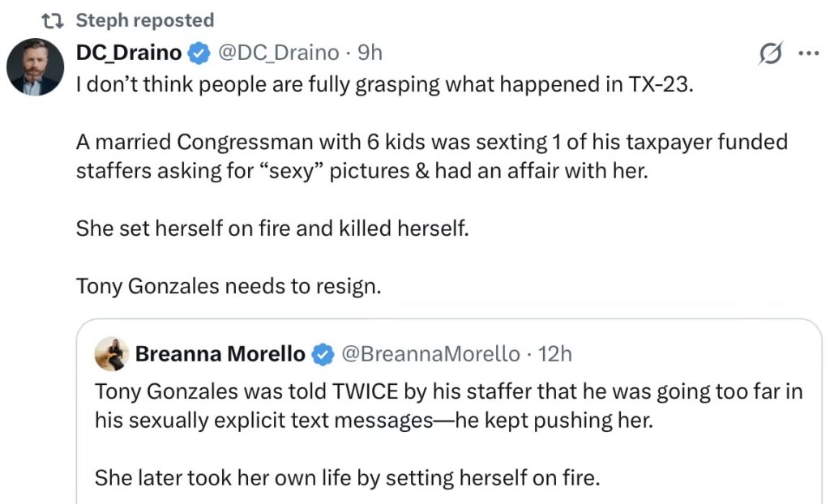Click quoted line 'She later took her own life'

click(x=347, y=477)
